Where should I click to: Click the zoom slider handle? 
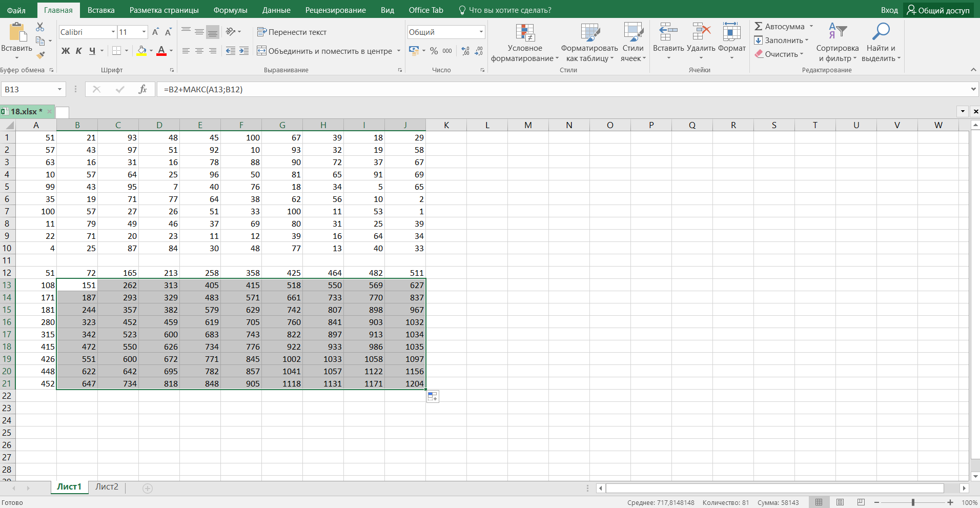pyautogui.click(x=913, y=502)
